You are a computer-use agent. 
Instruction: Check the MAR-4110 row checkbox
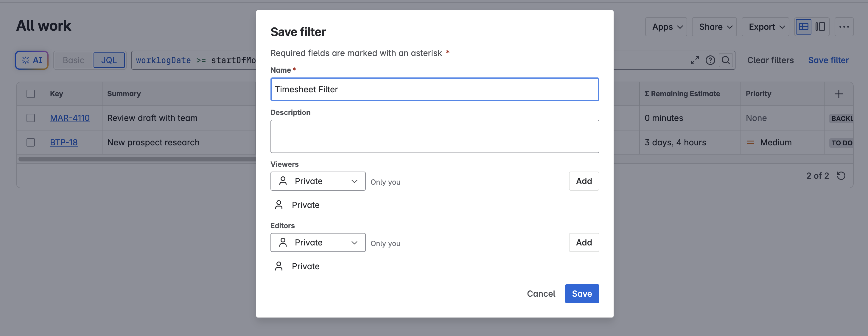pos(31,118)
